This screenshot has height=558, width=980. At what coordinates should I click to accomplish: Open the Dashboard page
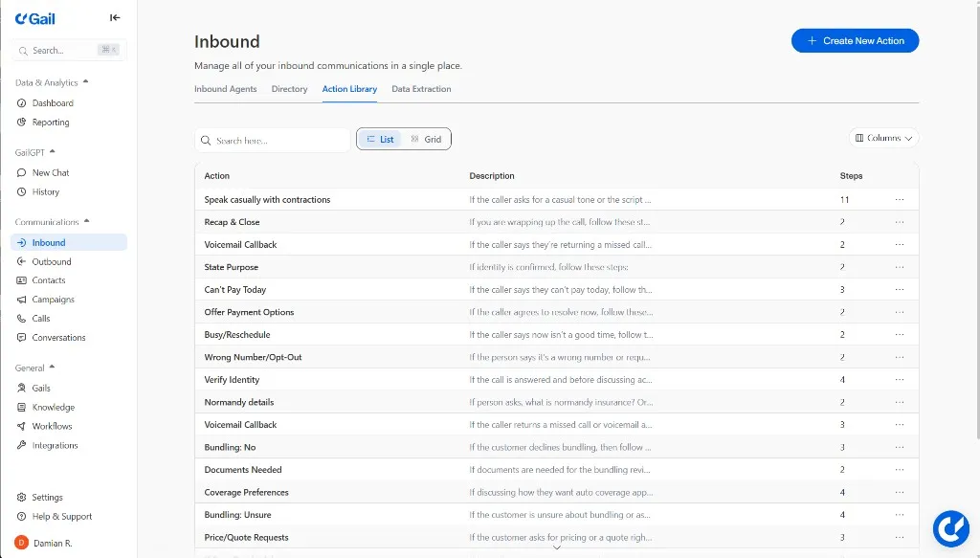tap(53, 103)
